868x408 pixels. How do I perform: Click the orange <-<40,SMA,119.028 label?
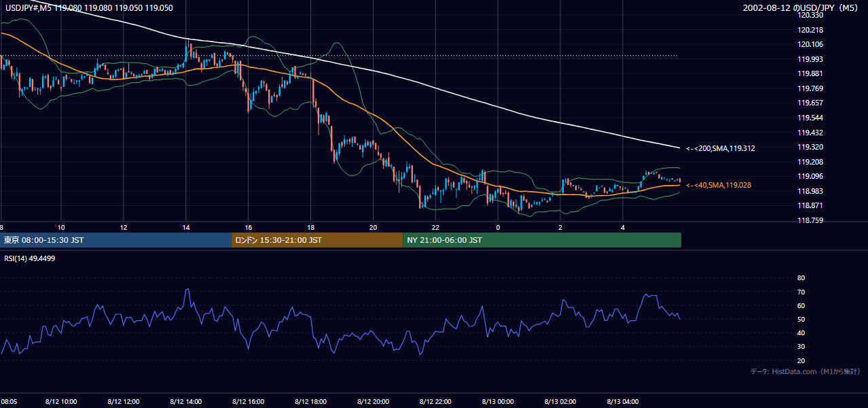click(x=719, y=185)
